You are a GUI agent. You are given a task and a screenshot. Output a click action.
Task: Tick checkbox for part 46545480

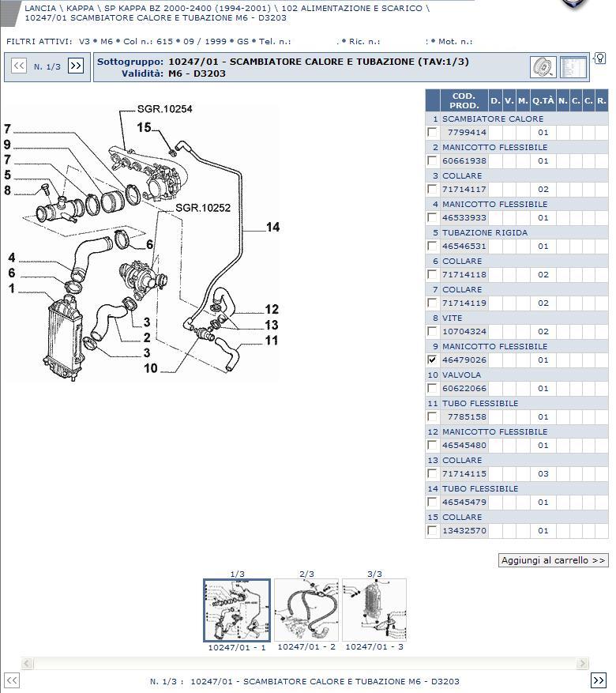[x=432, y=445]
